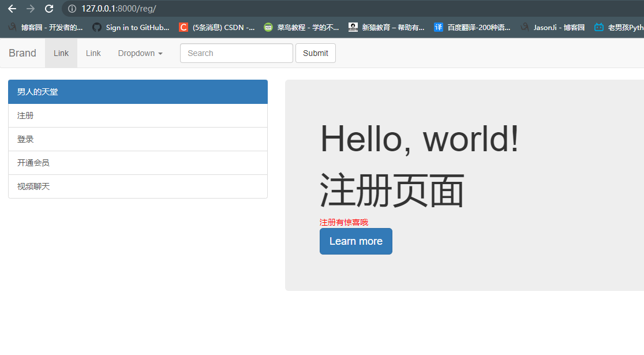Open the JasonJi - 博客园 bookmark
644x355 pixels.
coord(552,28)
